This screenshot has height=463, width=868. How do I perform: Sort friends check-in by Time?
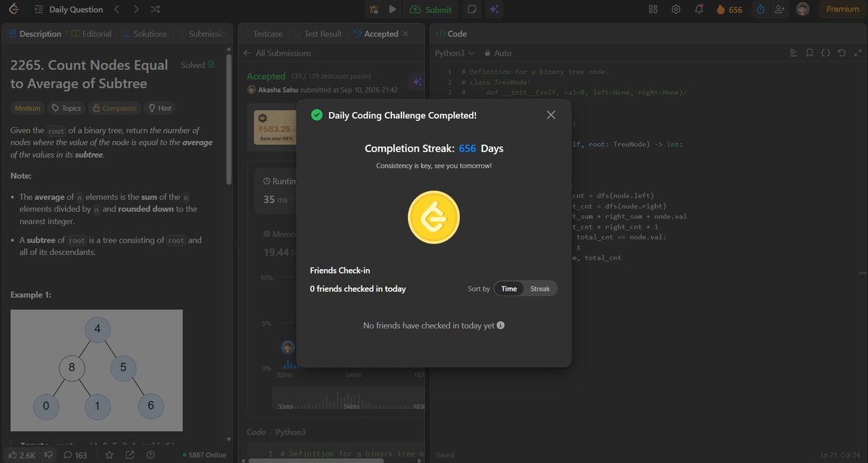(509, 289)
